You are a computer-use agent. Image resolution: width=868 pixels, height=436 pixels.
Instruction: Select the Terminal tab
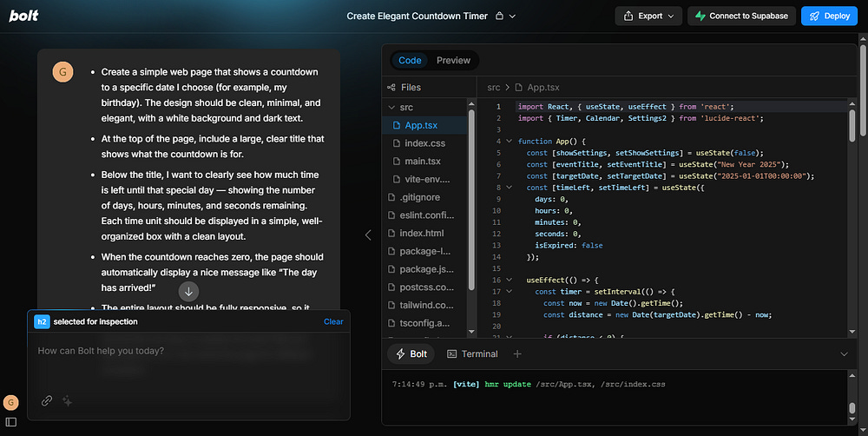tap(473, 353)
